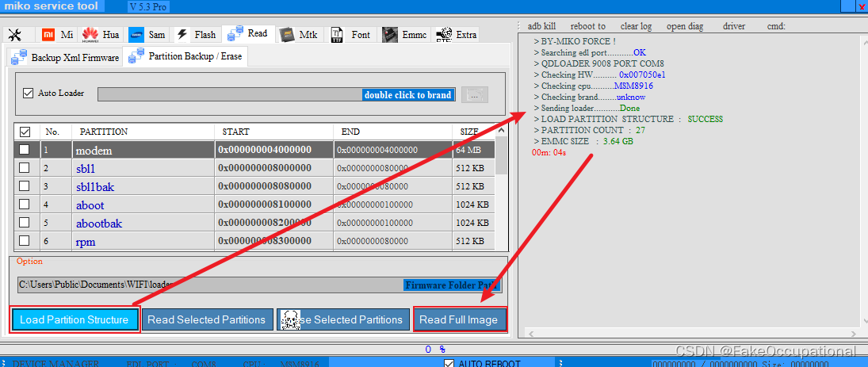868x367 pixels.
Task: Open the Flash tab
Action: pyautogui.click(x=196, y=34)
